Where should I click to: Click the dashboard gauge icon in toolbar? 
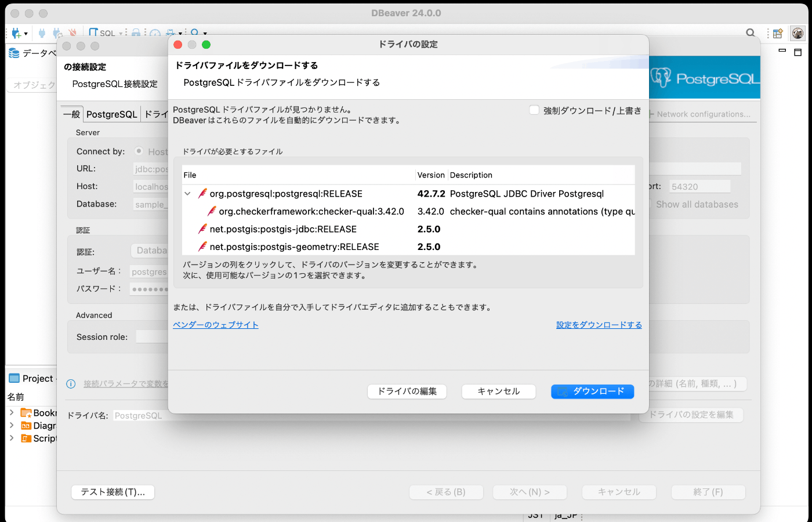click(x=155, y=34)
